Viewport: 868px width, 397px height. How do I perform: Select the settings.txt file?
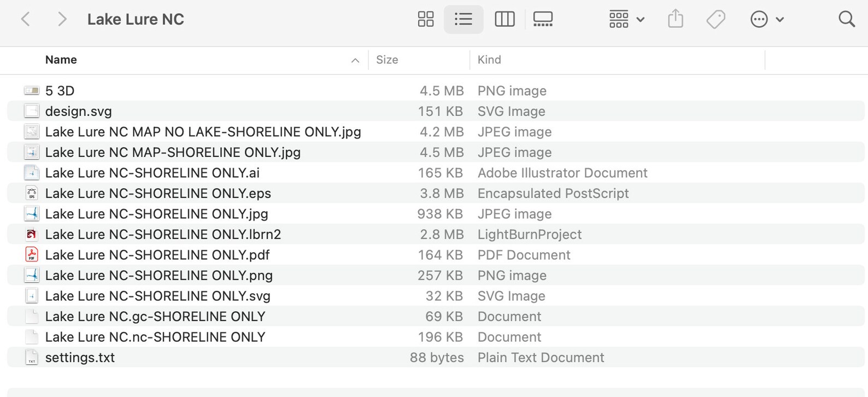436,357
